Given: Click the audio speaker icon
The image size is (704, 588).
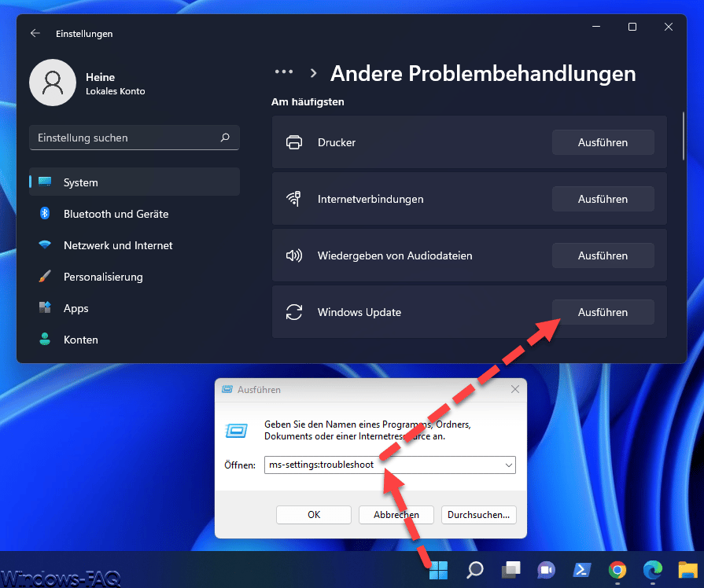Looking at the screenshot, I should coord(294,255).
